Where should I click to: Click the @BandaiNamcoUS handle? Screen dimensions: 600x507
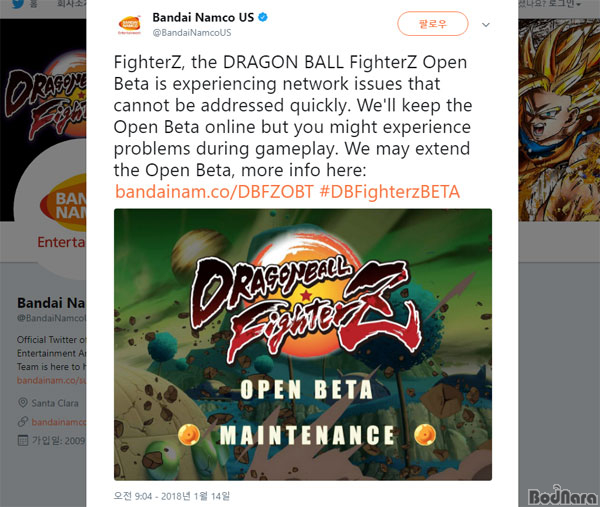pyautogui.click(x=192, y=33)
